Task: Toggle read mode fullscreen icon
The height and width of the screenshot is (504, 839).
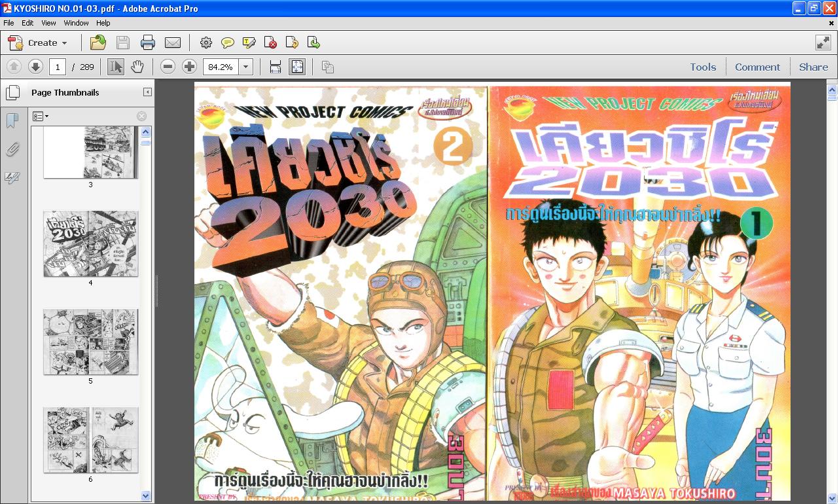Action: (823, 43)
